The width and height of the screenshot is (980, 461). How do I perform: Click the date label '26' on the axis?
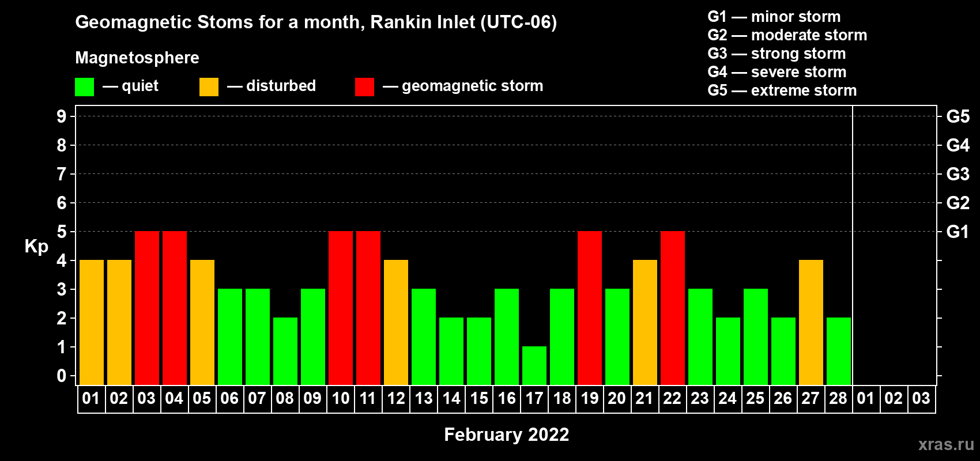(x=783, y=399)
